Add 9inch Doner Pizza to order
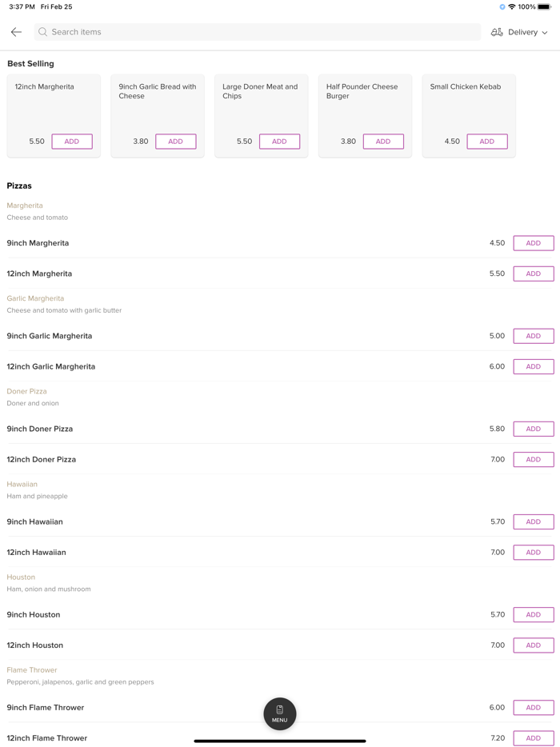The width and height of the screenshot is (560, 747). click(534, 429)
